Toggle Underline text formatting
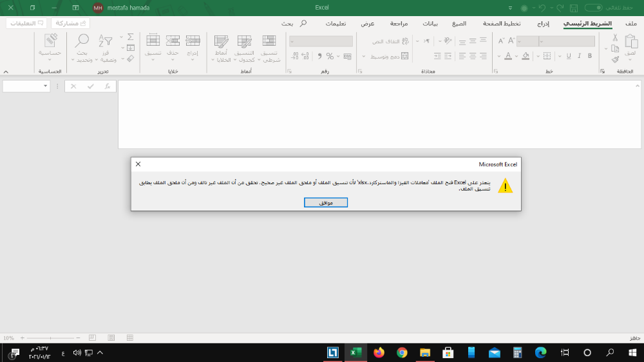The height and width of the screenshot is (362, 644). [569, 56]
